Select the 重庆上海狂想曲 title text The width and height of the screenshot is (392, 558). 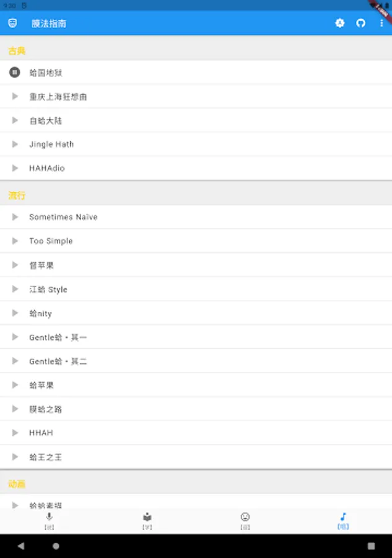click(58, 97)
